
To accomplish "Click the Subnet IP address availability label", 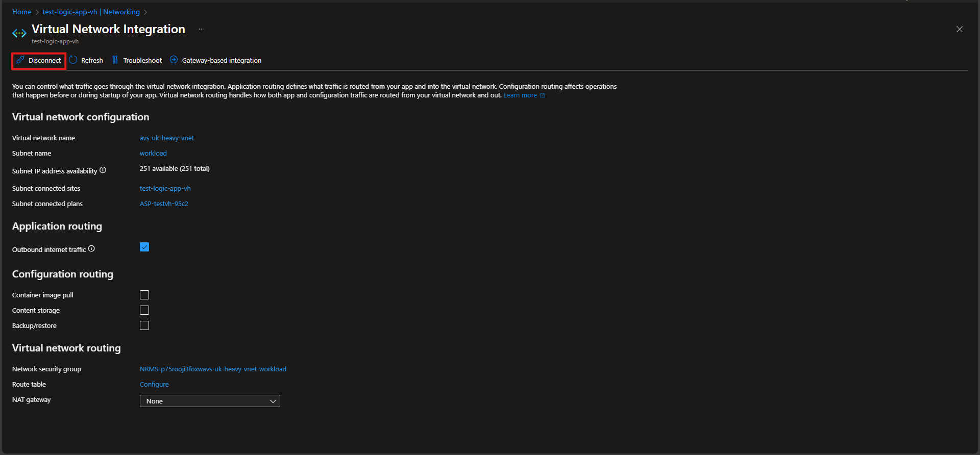I will coord(55,171).
